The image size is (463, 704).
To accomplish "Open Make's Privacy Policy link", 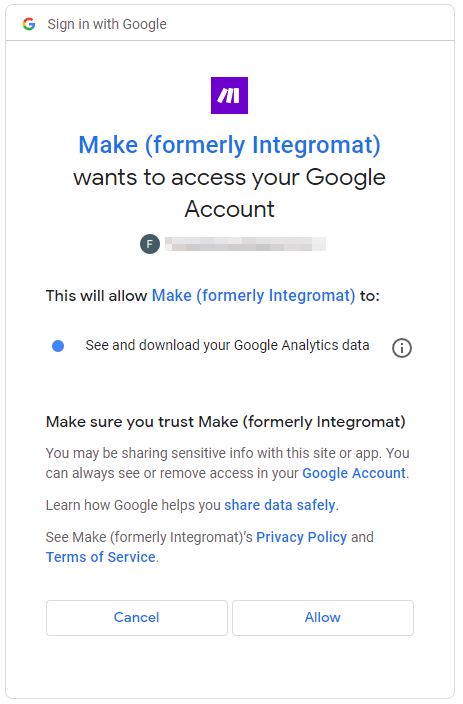I will 301,537.
